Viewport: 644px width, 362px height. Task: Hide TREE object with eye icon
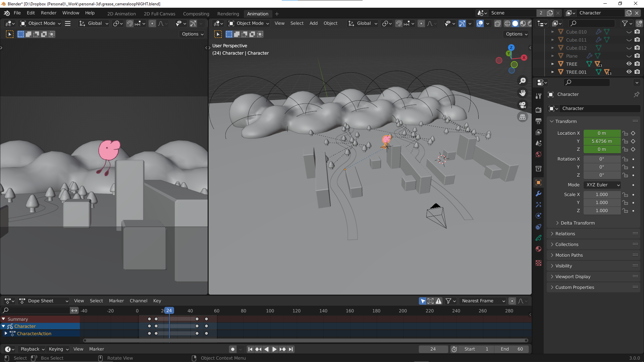coord(629,64)
